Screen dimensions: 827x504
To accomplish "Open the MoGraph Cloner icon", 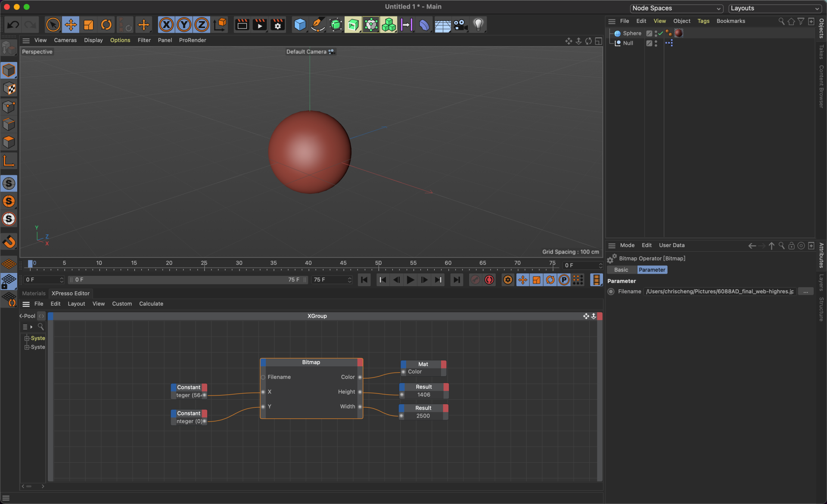I will [x=371, y=25].
